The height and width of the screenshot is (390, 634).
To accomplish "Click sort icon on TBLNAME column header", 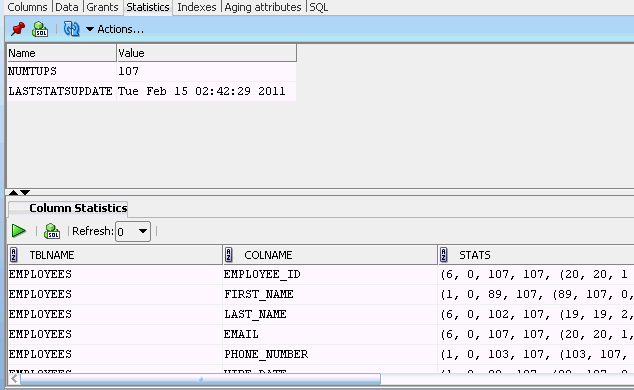I will point(13,255).
